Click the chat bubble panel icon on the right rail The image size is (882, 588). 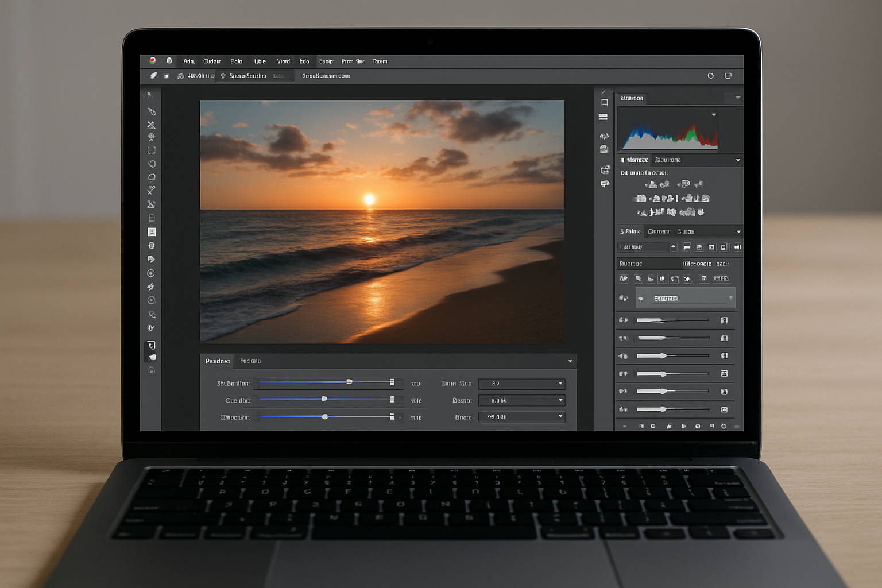[x=604, y=183]
